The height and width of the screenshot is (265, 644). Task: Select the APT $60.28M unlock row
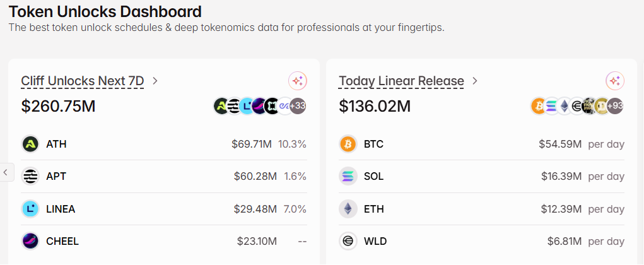coord(164,176)
